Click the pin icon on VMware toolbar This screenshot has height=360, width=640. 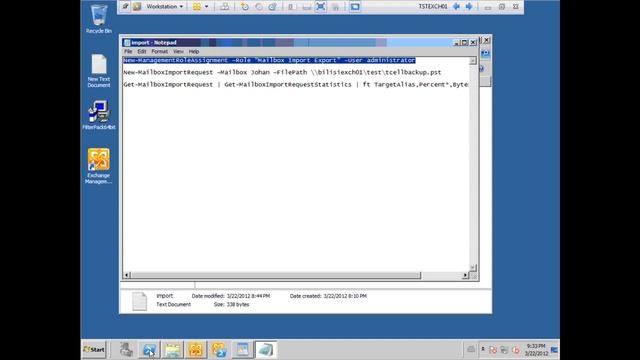point(125,7)
